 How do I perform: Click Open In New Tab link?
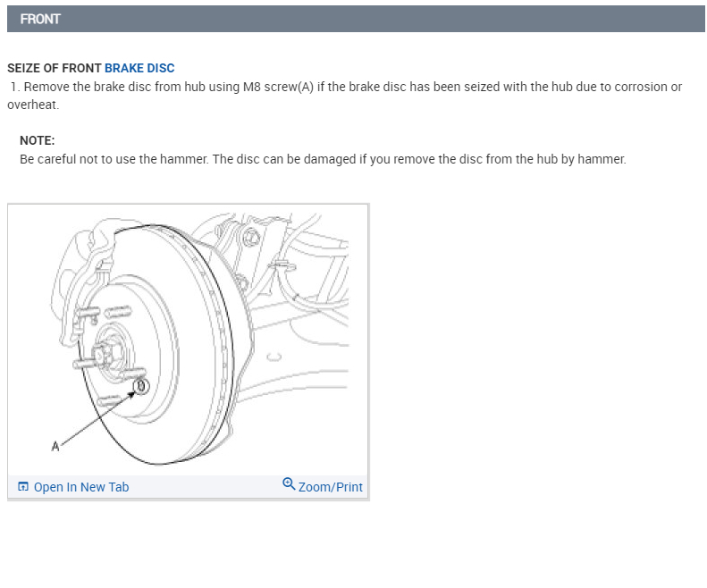click(x=81, y=487)
